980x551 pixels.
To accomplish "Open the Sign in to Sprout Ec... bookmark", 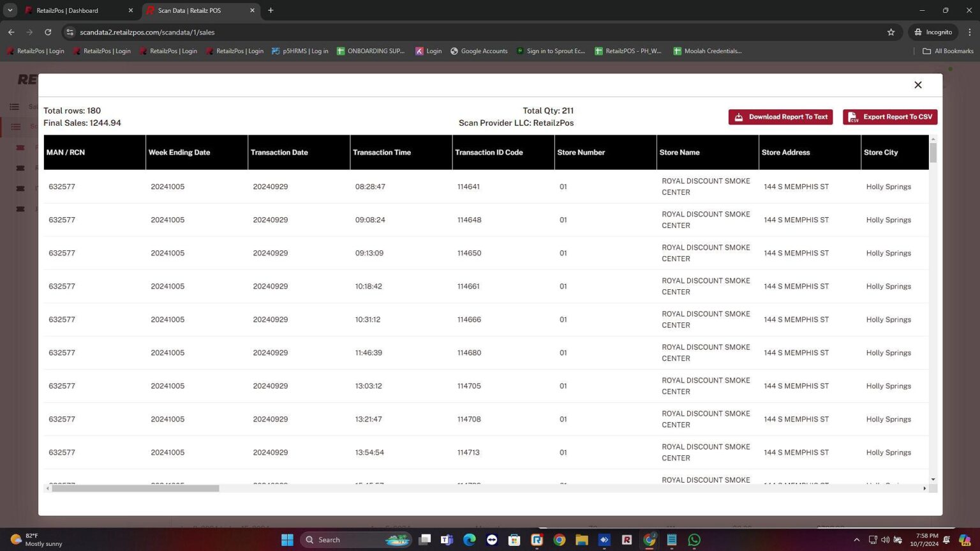I will coord(551,51).
